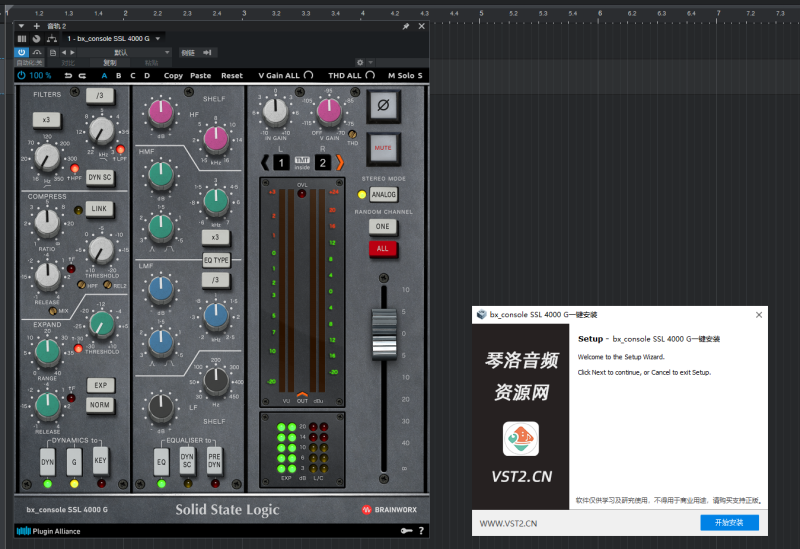800x549 pixels.
Task: Toggle the PRE DYN equaliser button
Action: pyautogui.click(x=214, y=461)
